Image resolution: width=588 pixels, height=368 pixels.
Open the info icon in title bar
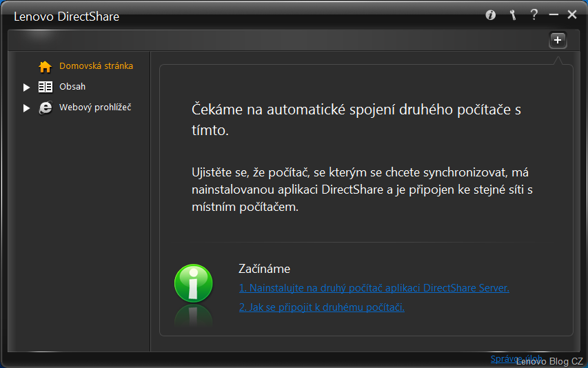491,15
